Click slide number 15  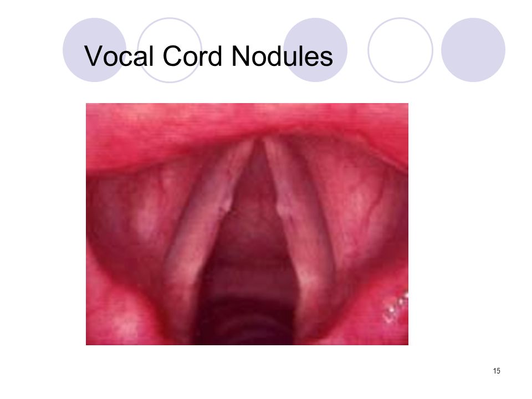497,371
